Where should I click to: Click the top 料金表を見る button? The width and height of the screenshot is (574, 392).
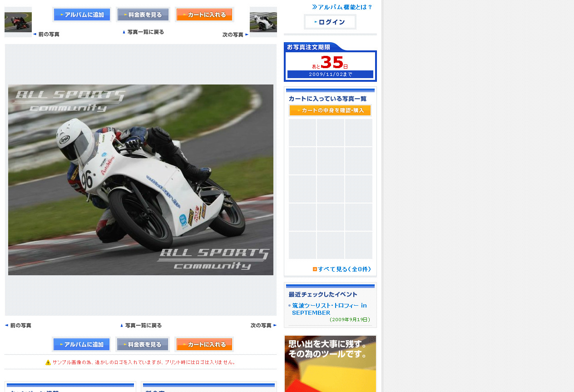[143, 15]
